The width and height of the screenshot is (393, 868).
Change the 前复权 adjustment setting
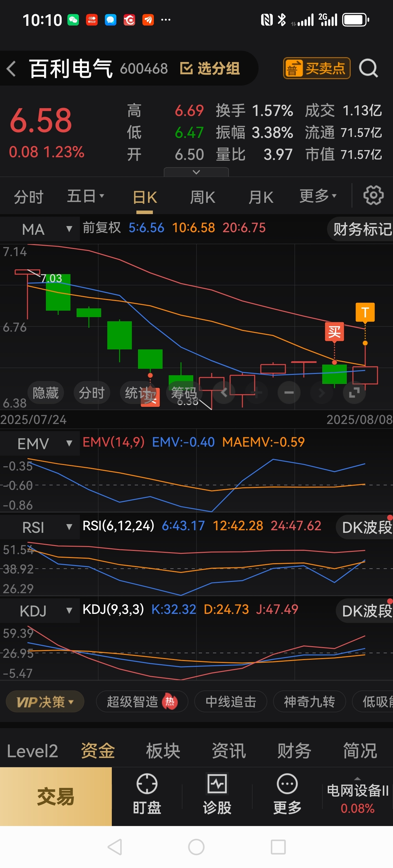tap(101, 228)
